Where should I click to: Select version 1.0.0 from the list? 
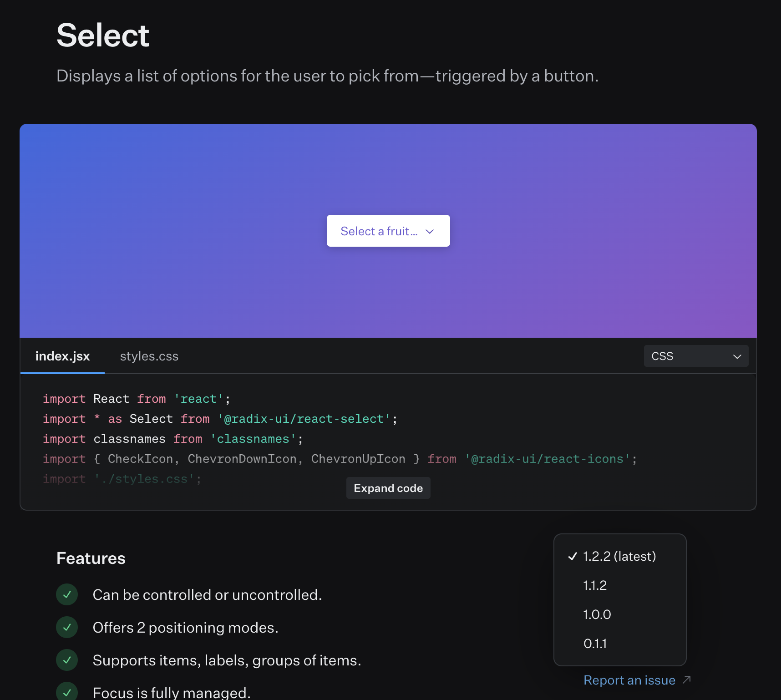click(597, 614)
